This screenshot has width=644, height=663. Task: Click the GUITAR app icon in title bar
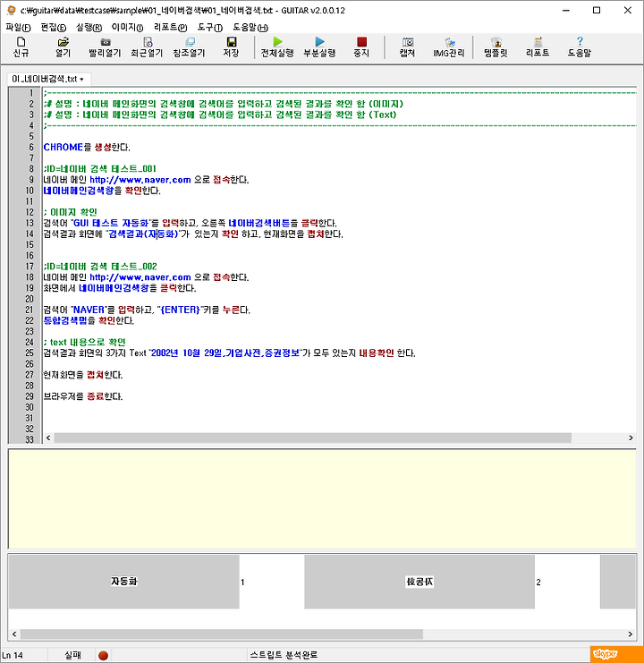click(x=12, y=10)
